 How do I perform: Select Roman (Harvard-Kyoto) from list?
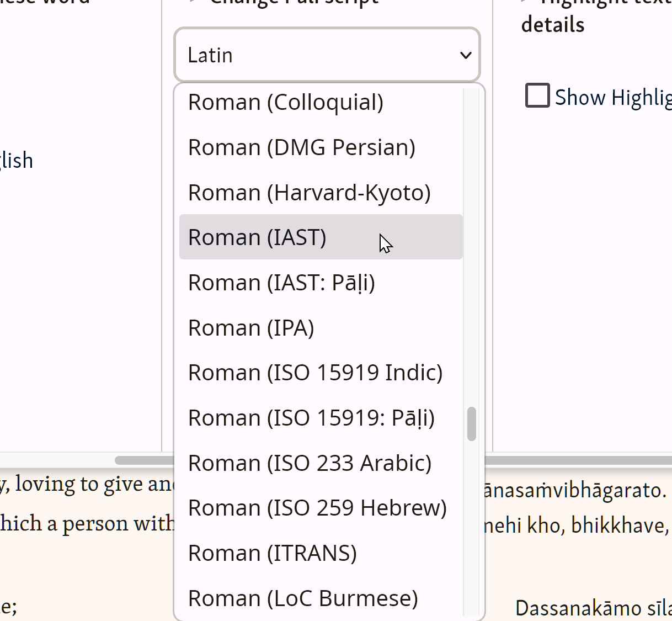[x=309, y=193]
